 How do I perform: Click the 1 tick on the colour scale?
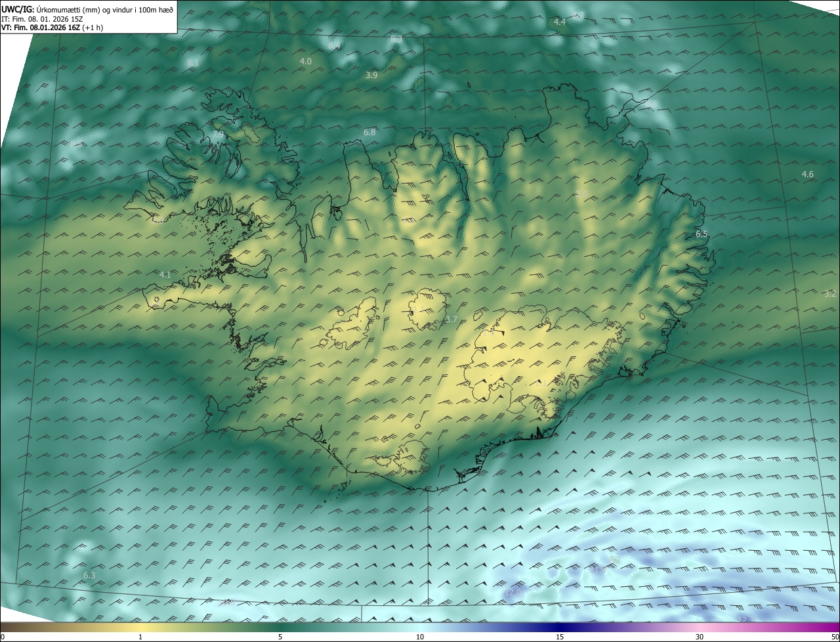tap(140, 637)
